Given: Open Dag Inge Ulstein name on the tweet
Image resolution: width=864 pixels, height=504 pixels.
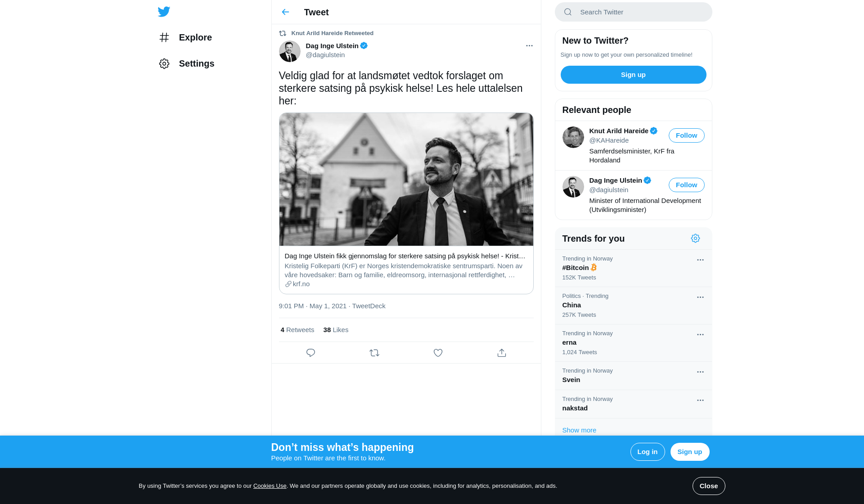Looking at the screenshot, I should tap(332, 46).
